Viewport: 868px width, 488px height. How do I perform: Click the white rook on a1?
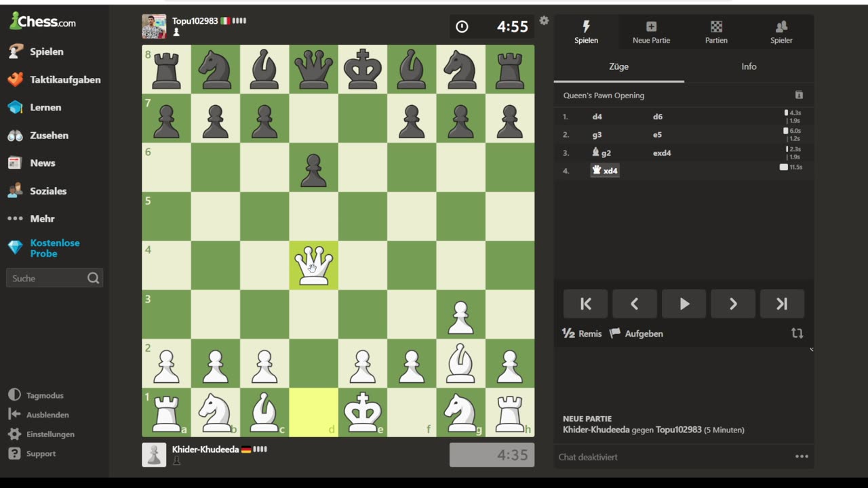(166, 412)
